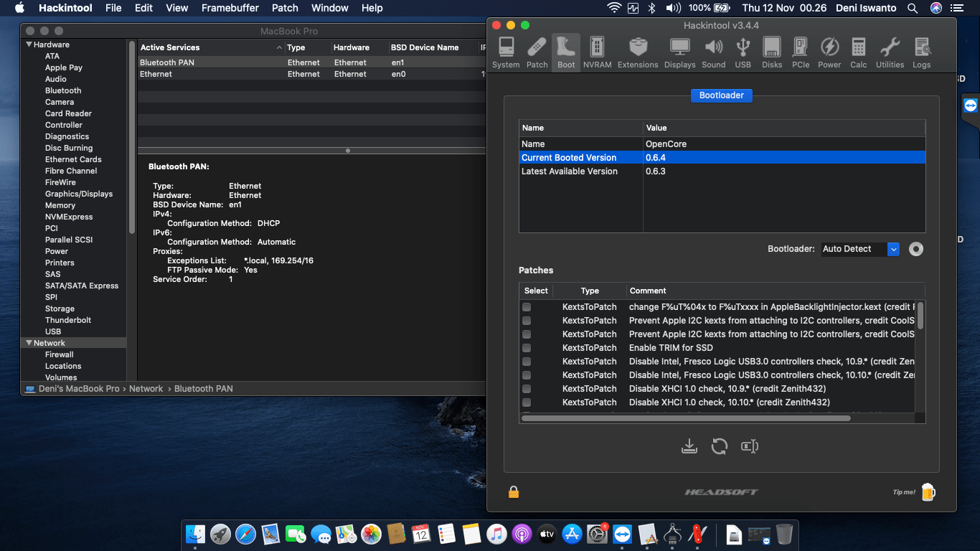Open the Window menu
The width and height of the screenshot is (980, 551).
click(330, 8)
